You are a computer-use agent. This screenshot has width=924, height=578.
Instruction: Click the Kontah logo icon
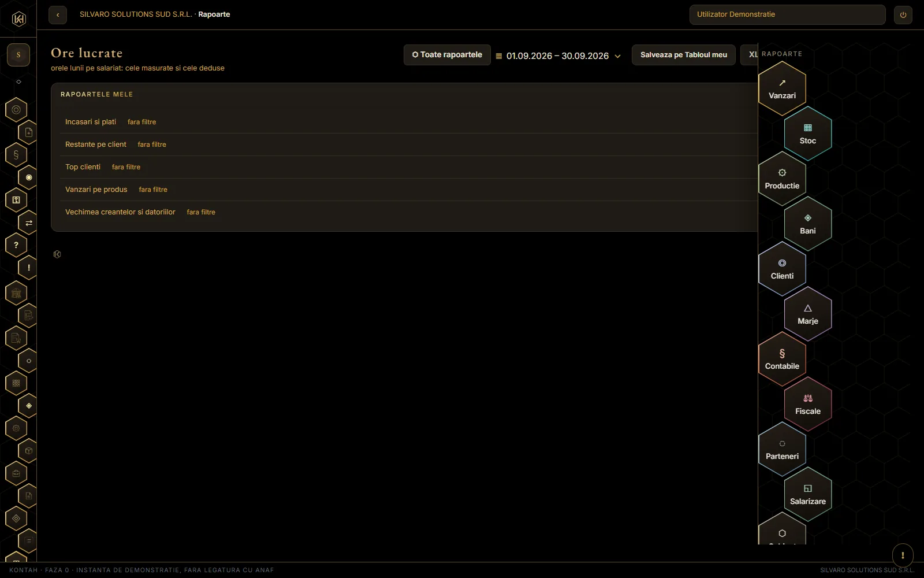point(18,19)
